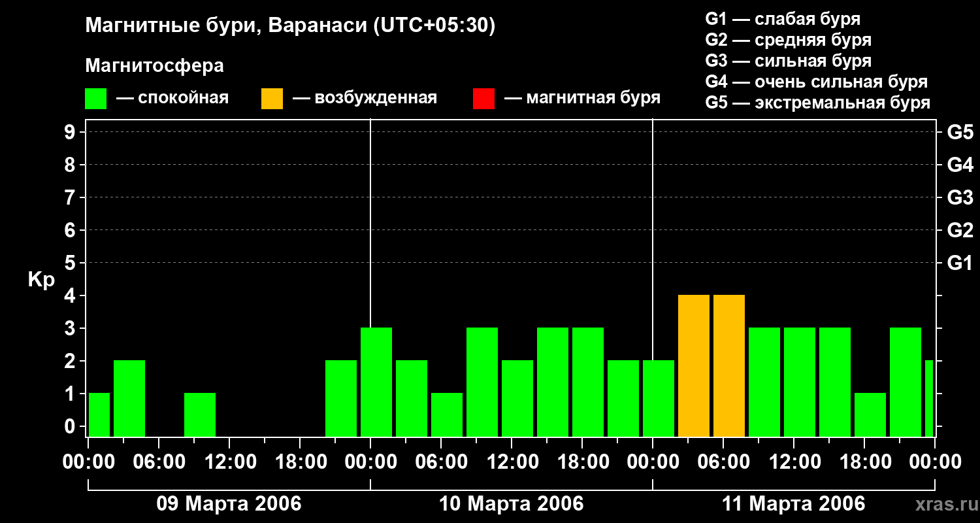
Task: Click the G5 label on right axis
Action: 960,132
